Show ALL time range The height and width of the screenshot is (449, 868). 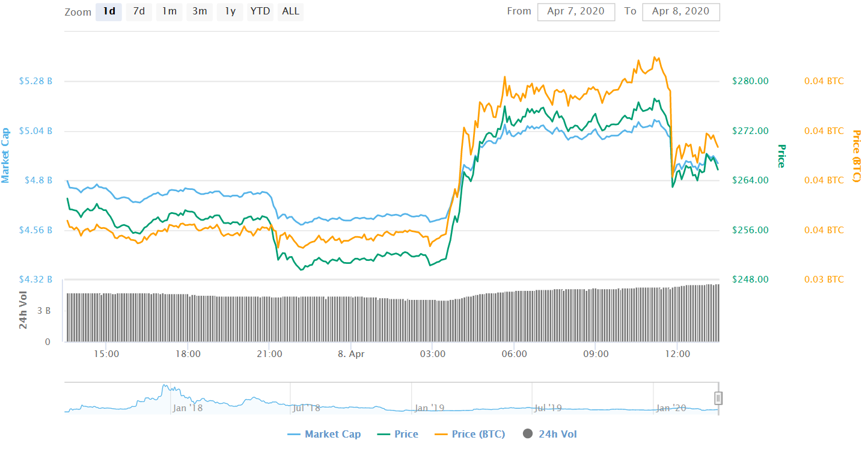click(x=291, y=11)
